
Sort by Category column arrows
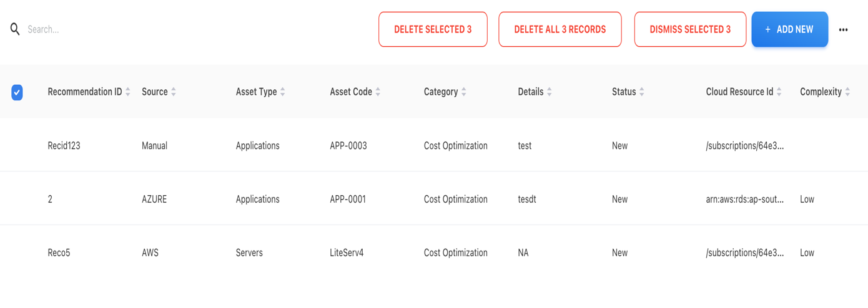[464, 92]
